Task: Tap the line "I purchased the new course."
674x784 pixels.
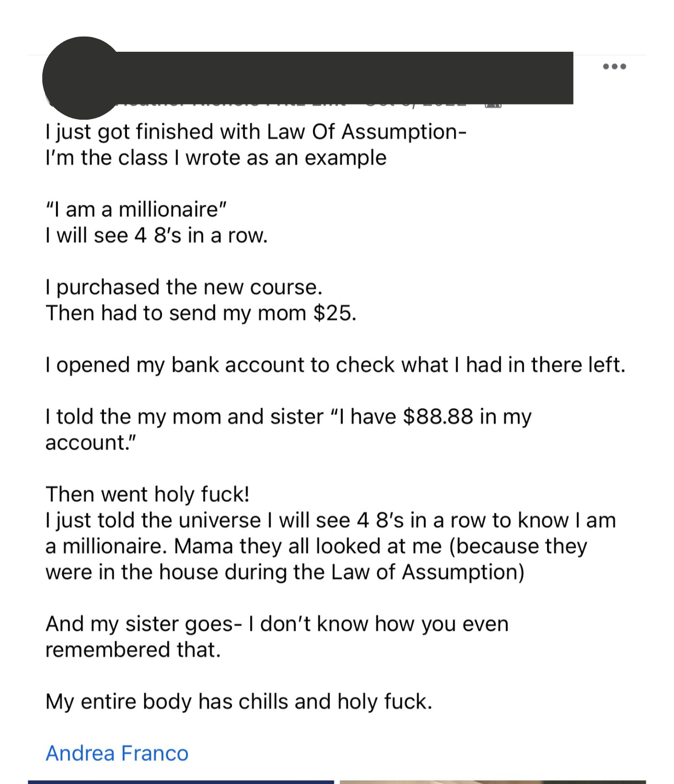Action: coord(184,287)
